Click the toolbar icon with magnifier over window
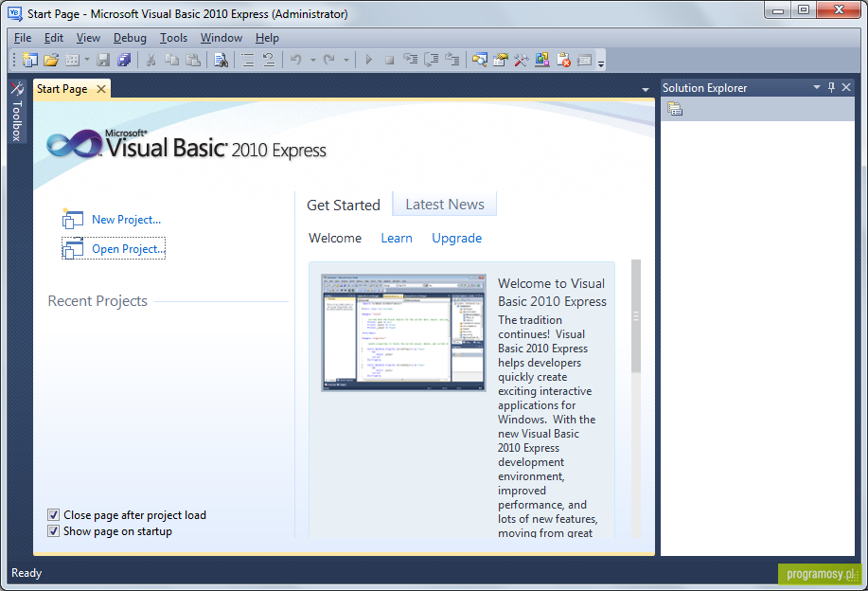Screen dimensions: 868x591 coord(480,60)
